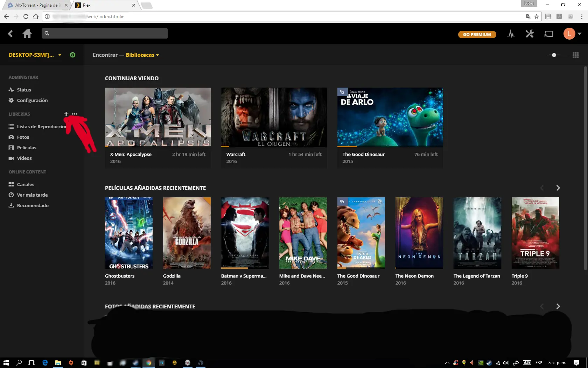Image resolution: width=588 pixels, height=368 pixels.
Task: Click the orange L user avatar
Action: (569, 34)
